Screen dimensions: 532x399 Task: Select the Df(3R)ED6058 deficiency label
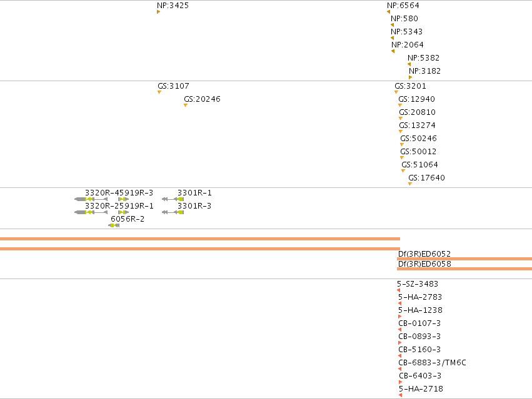[x=424, y=264]
